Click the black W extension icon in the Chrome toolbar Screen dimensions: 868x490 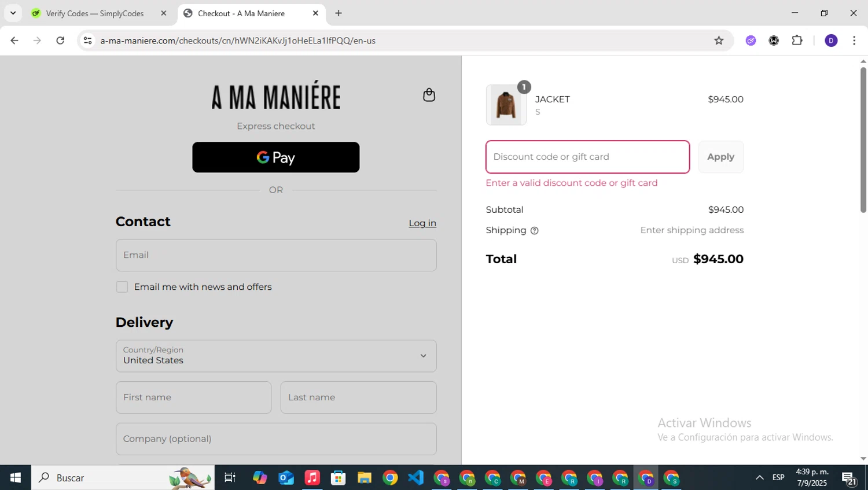coord(774,40)
